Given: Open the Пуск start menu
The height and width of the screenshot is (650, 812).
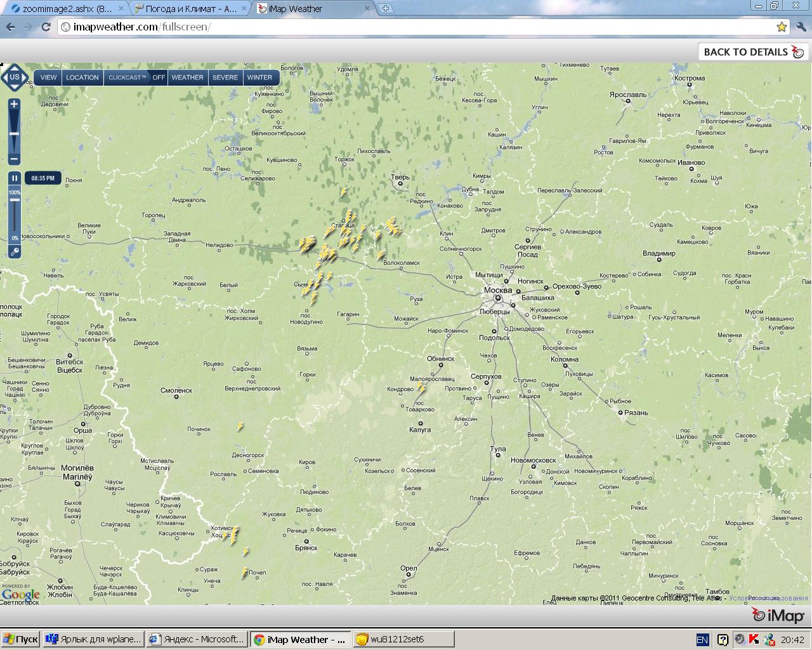Looking at the screenshot, I should coord(20,639).
